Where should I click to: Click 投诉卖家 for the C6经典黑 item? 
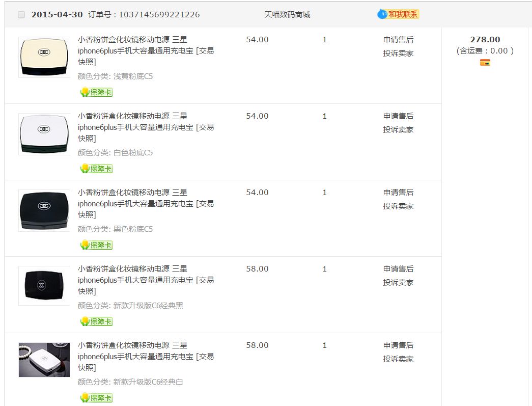point(398,283)
